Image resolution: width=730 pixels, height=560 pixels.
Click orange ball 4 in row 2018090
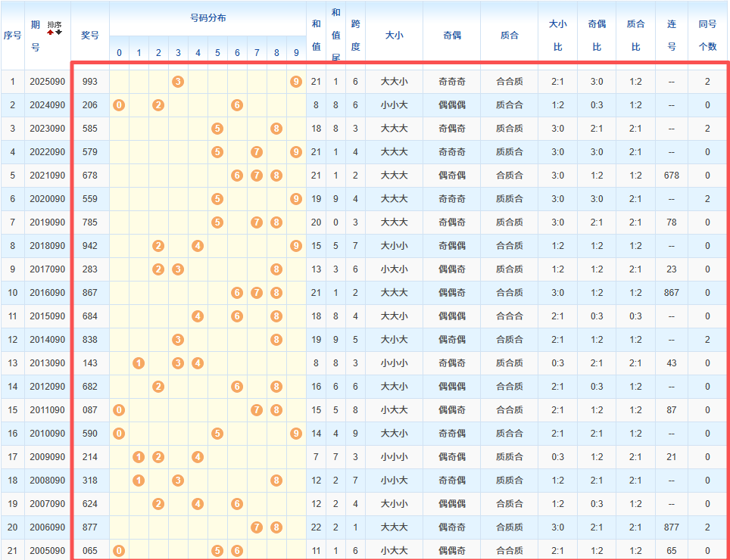tap(198, 245)
